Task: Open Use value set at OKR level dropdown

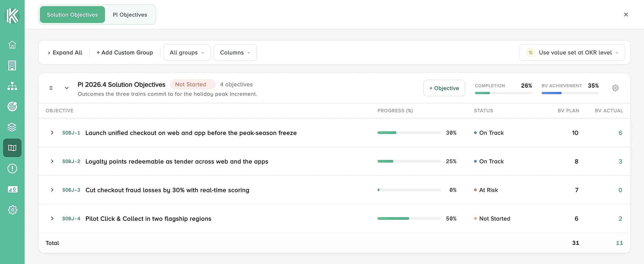Action: coord(572,52)
